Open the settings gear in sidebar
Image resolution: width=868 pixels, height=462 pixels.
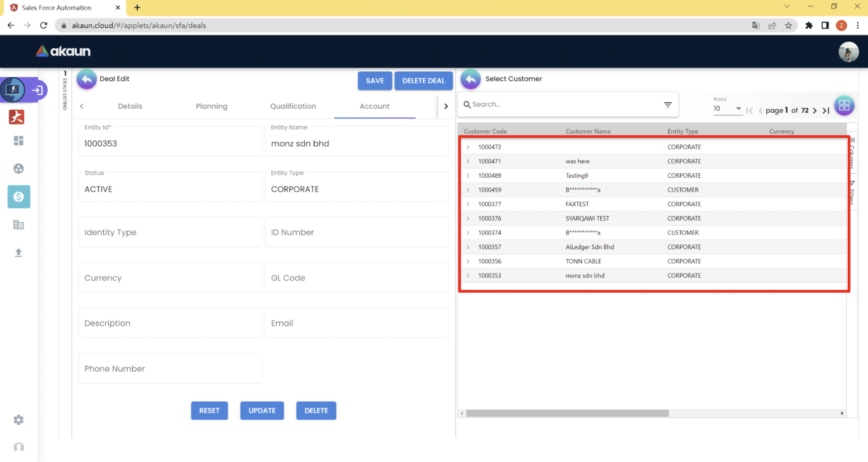click(x=19, y=420)
